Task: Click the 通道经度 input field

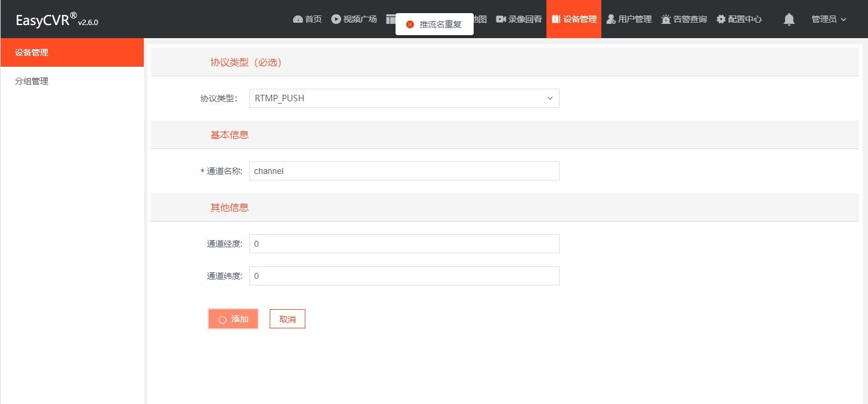Action: click(x=404, y=244)
